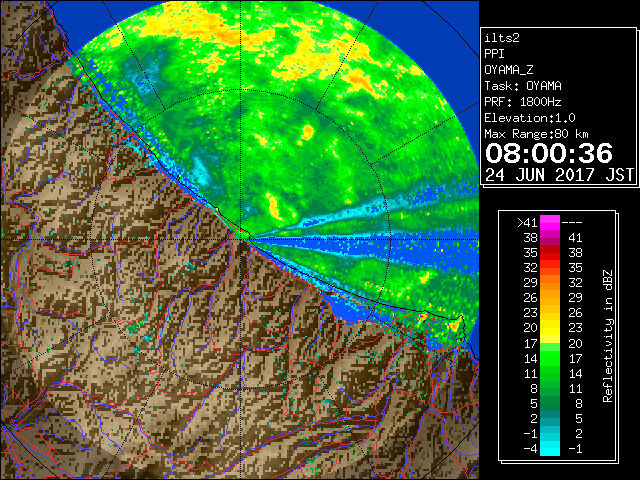Pick the orange 29-32 dBZ legend swatch
The width and height of the screenshot is (640, 480).
(x=550, y=283)
